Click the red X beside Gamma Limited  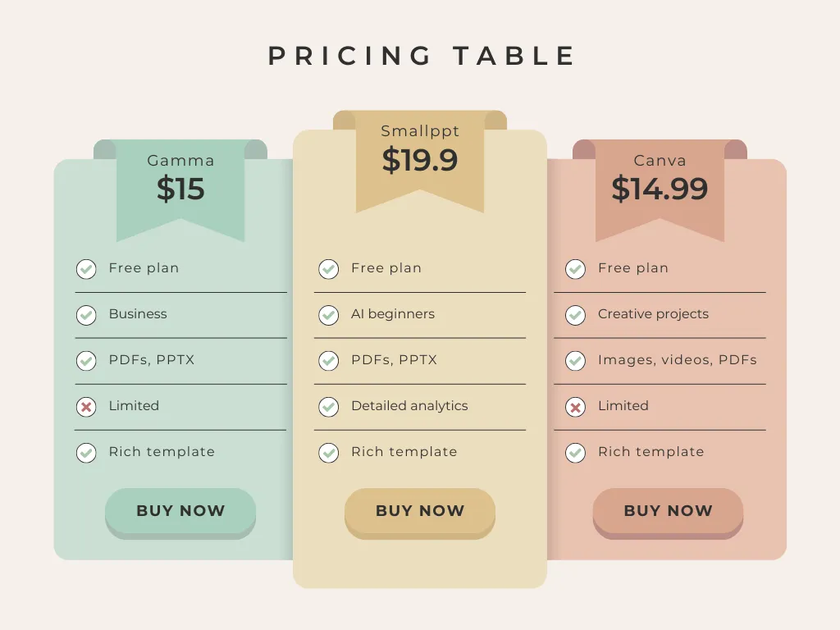pyautogui.click(x=86, y=407)
